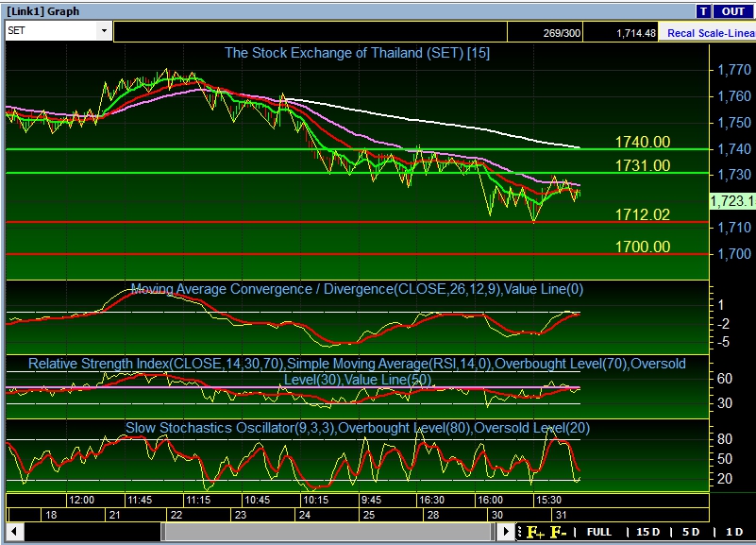Click the 30 level on RSI axis
Image resolution: width=756 pixels, height=545 pixels.
725,402
